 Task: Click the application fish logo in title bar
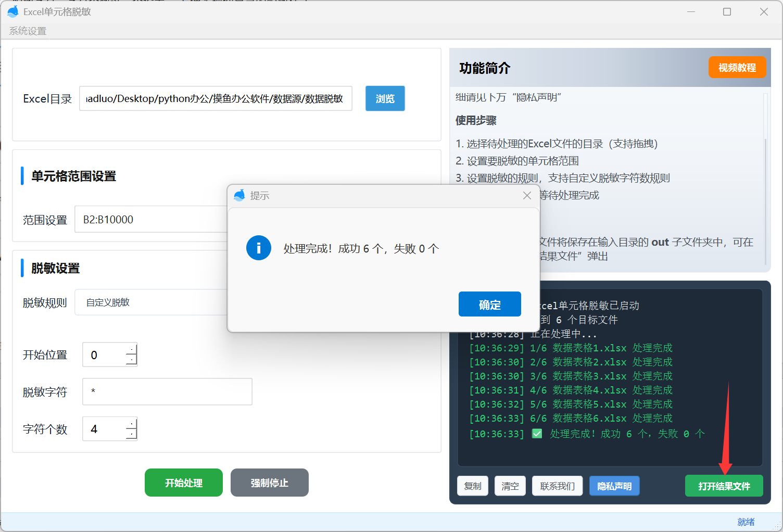pyautogui.click(x=13, y=11)
